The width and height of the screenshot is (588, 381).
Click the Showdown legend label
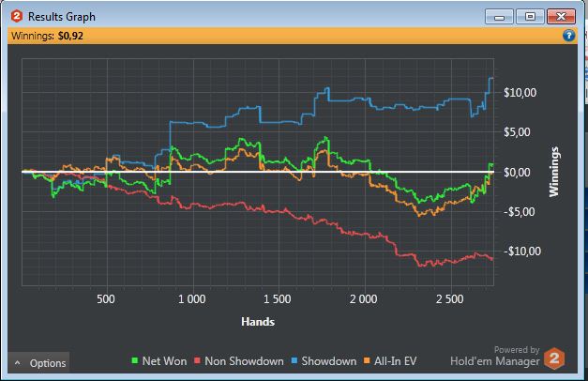(329, 361)
